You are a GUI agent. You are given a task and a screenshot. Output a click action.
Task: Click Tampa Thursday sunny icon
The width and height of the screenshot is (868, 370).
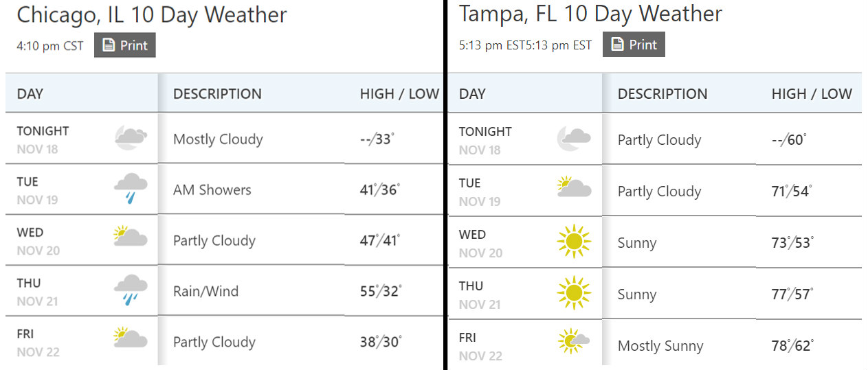pos(574,293)
